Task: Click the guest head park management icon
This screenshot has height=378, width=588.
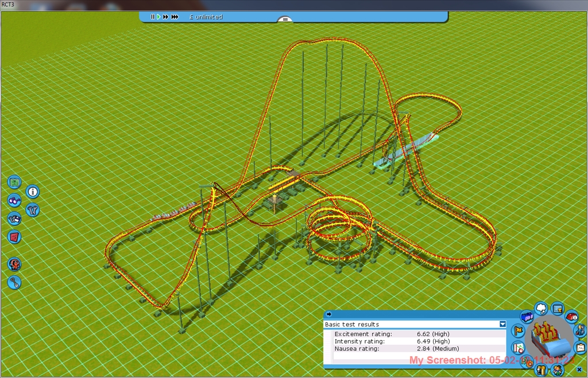Action: (x=14, y=264)
